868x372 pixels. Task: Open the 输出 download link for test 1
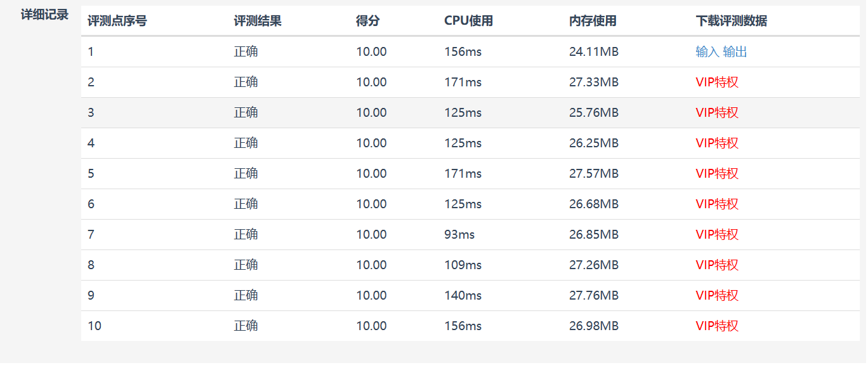735,52
